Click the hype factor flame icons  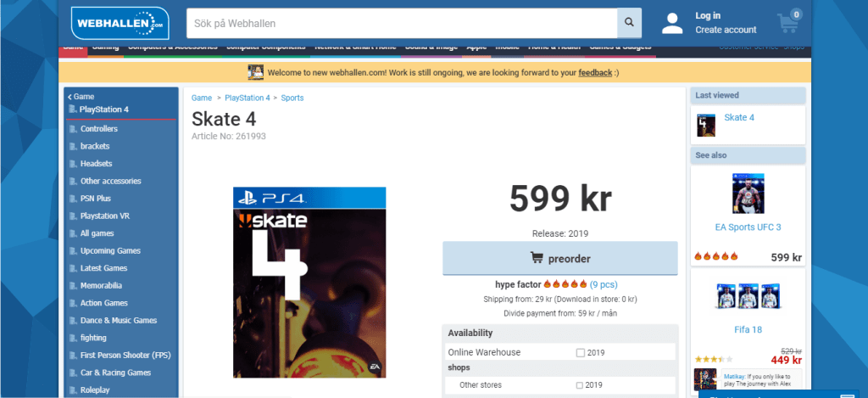(565, 284)
